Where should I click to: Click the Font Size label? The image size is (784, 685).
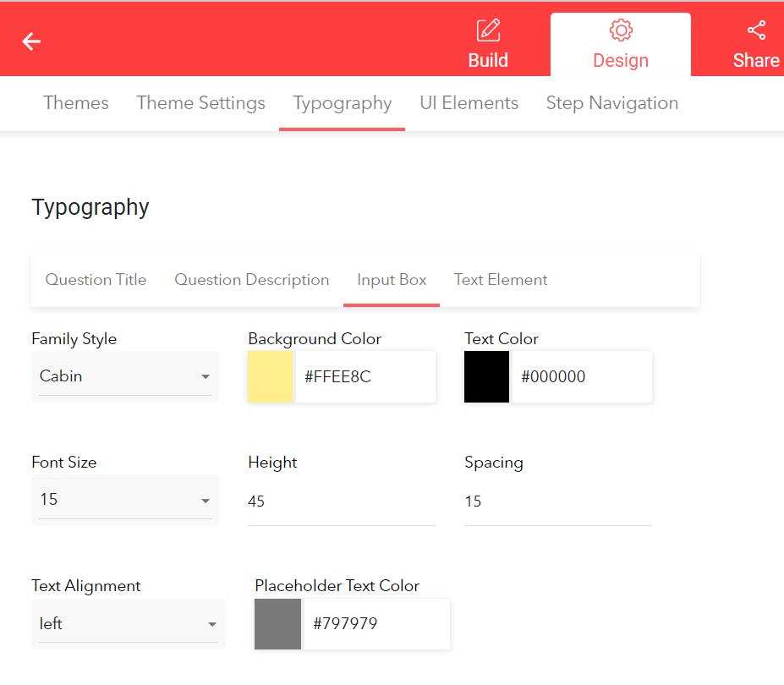(64, 463)
